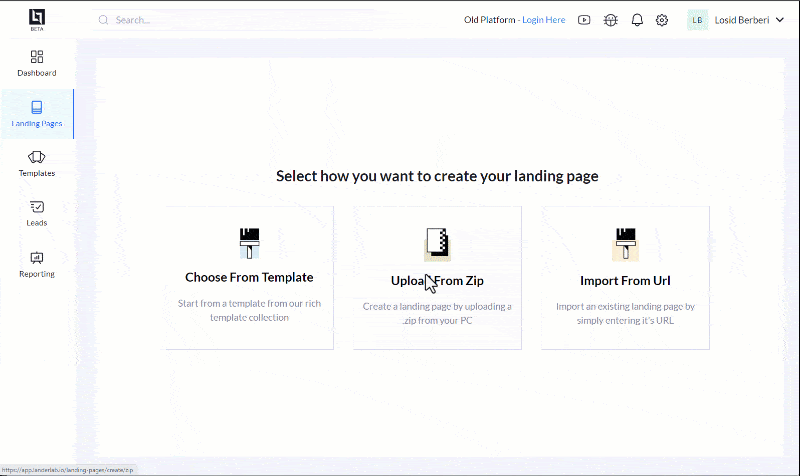Click the paint brush template icon
Screen dimensions: 800x476
[249, 243]
